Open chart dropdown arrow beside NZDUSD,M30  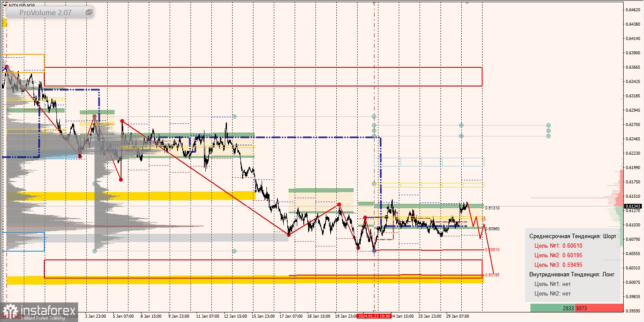point(5,5)
